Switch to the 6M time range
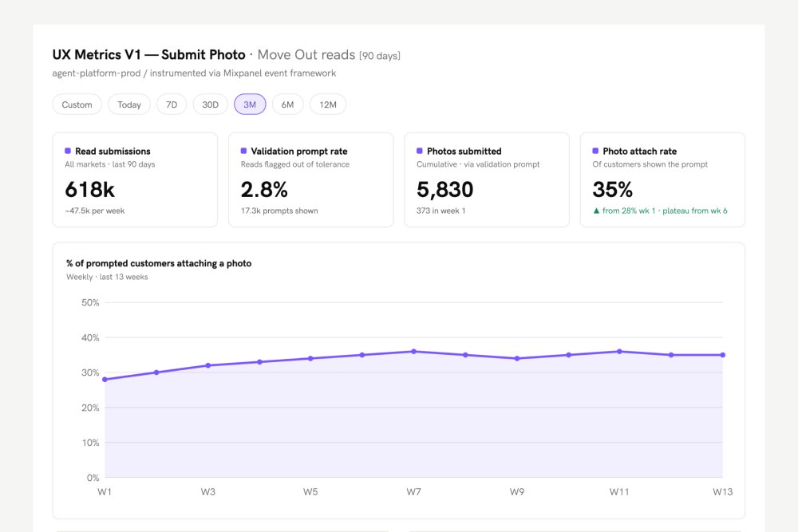The width and height of the screenshot is (798, 532). 287,104
